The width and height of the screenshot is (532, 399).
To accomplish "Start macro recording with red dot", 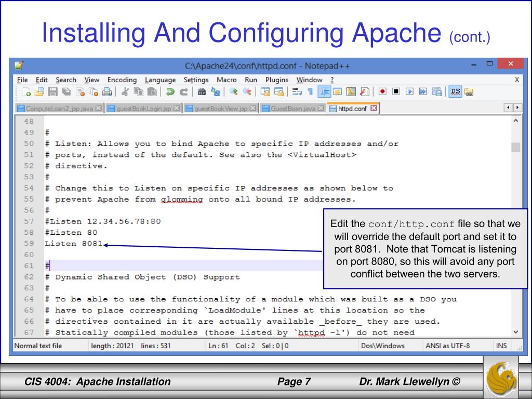I will pyautogui.click(x=382, y=91).
